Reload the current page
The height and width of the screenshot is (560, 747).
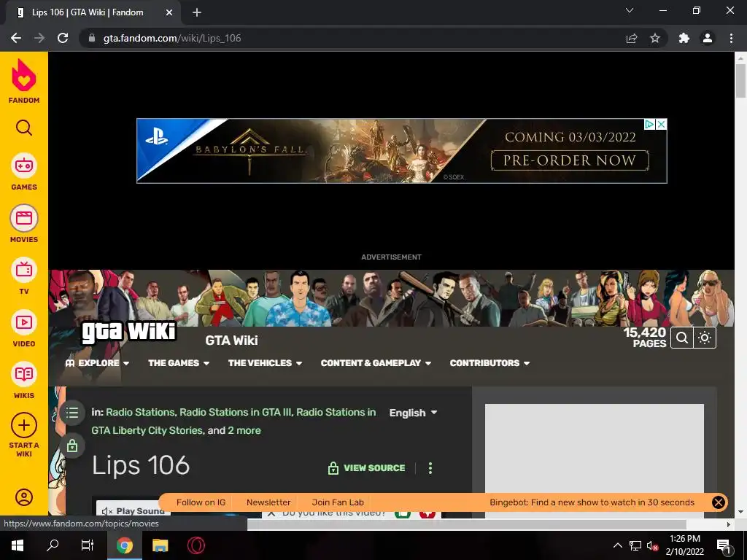click(63, 38)
